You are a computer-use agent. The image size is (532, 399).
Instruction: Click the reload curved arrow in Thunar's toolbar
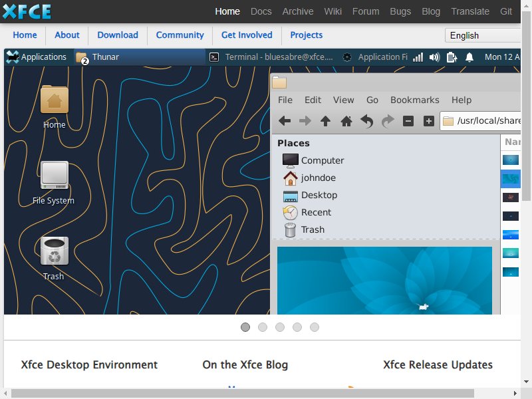point(367,121)
